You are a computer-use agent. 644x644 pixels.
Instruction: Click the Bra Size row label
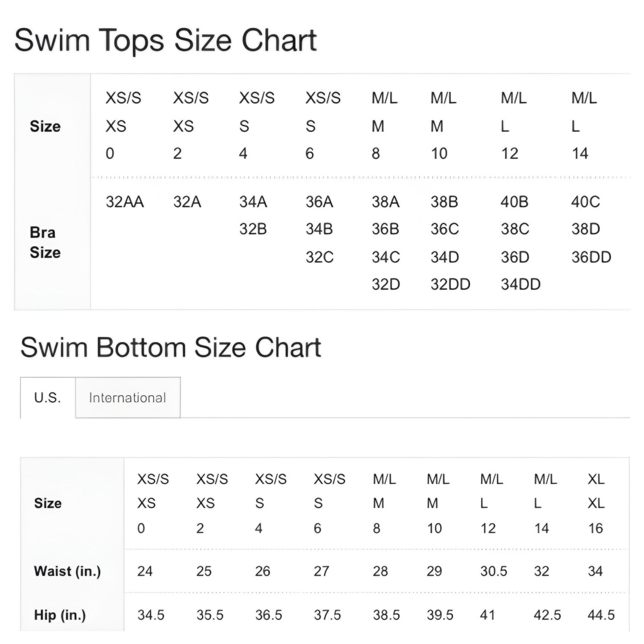pyautogui.click(x=45, y=242)
